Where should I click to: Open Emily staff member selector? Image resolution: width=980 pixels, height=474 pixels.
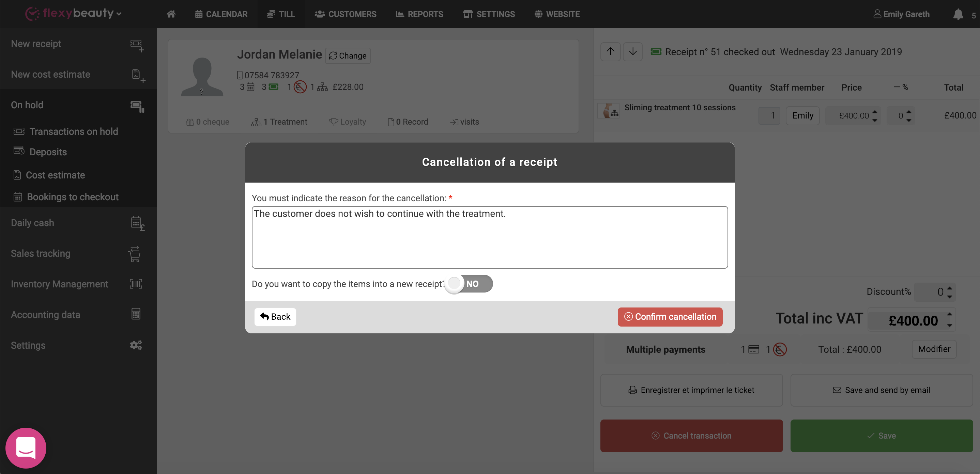tap(802, 115)
